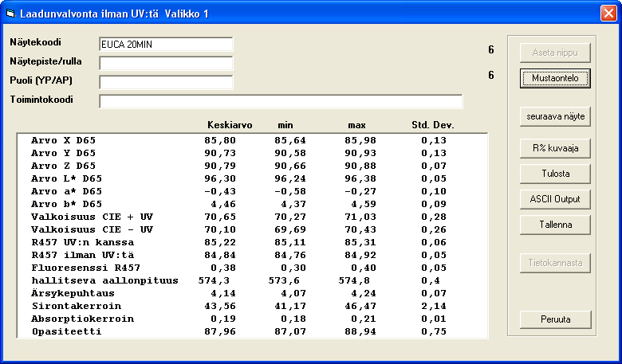
Task: Click the window title bar icon
Action: click(x=10, y=14)
